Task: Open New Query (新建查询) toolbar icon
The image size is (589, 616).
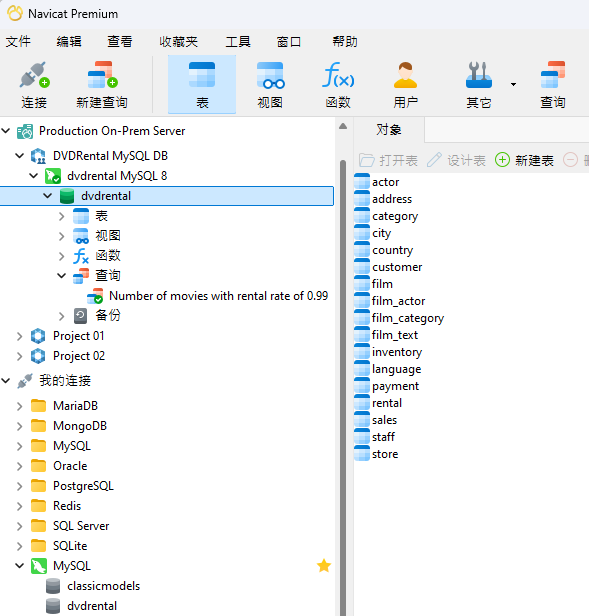Action: pos(102,75)
